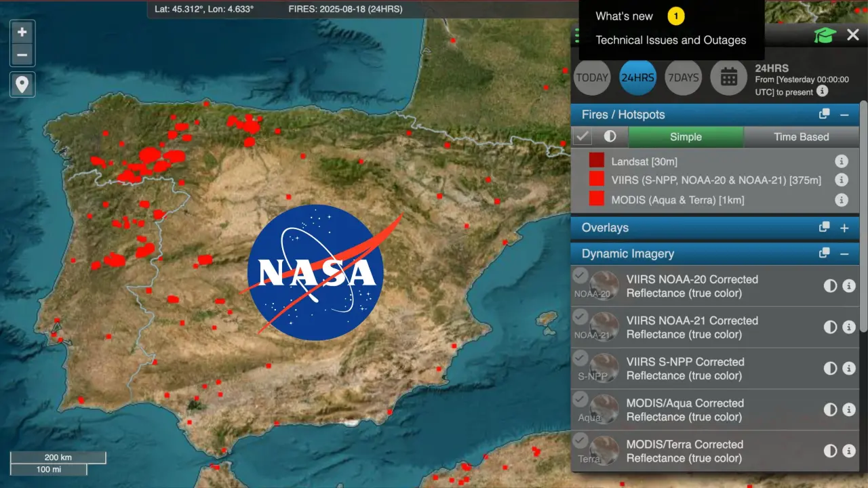
Task: Click info icon next to Landsat [30m]
Action: pos(842,161)
